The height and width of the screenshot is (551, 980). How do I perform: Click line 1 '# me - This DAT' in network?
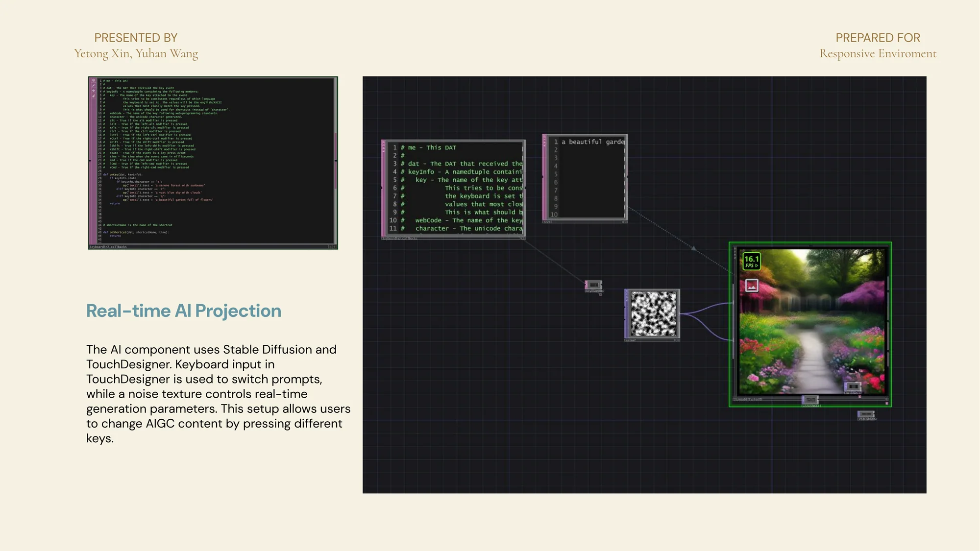(x=428, y=147)
